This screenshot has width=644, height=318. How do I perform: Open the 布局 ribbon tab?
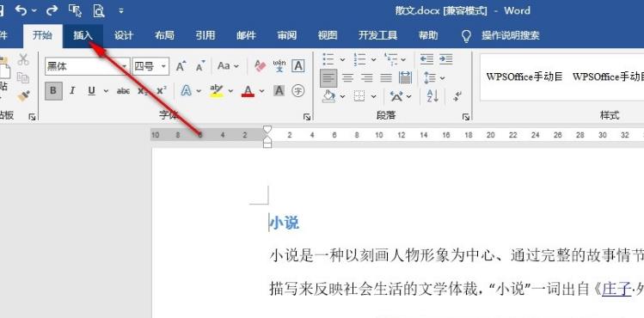164,36
